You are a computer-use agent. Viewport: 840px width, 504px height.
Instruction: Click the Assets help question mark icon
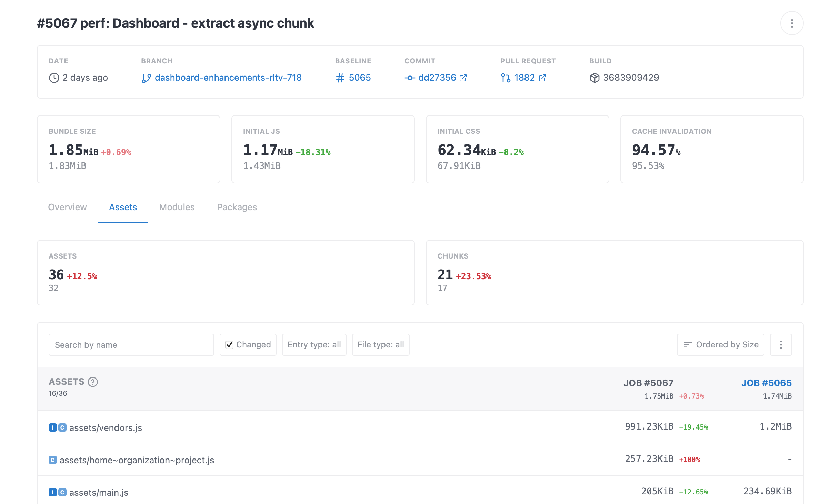[x=93, y=382]
